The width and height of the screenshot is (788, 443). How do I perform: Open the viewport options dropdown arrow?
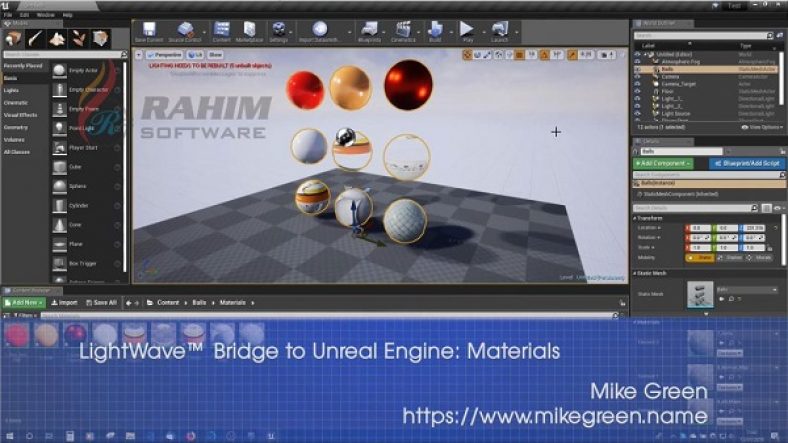tap(139, 55)
